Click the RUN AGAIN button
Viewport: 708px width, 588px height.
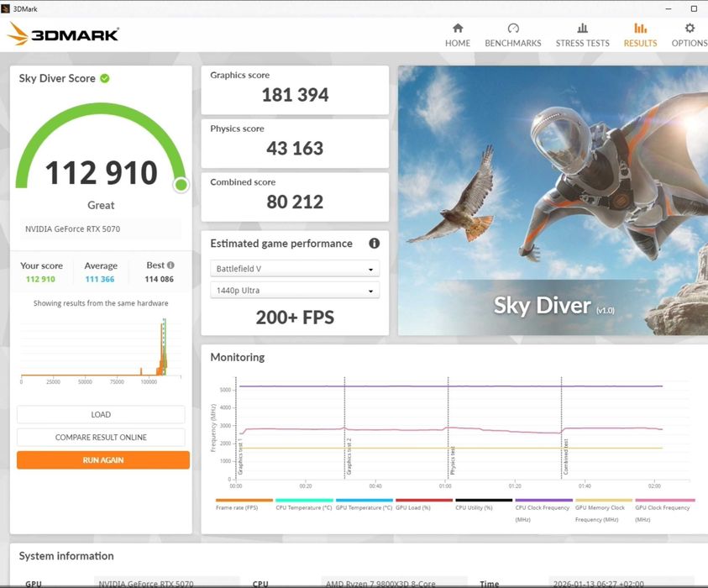[103, 459]
